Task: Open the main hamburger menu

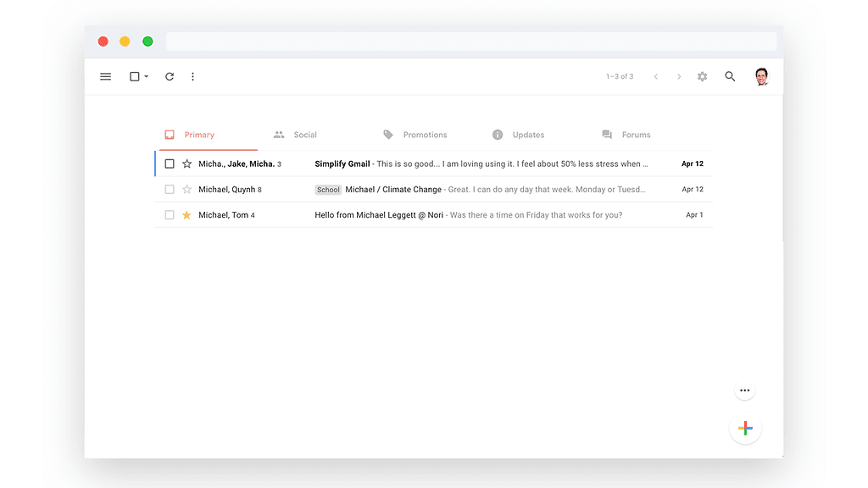Action: (x=106, y=76)
